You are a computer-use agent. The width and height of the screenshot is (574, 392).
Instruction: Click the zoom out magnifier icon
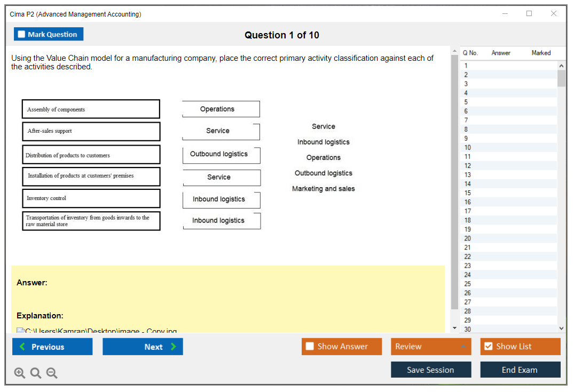pos(52,373)
